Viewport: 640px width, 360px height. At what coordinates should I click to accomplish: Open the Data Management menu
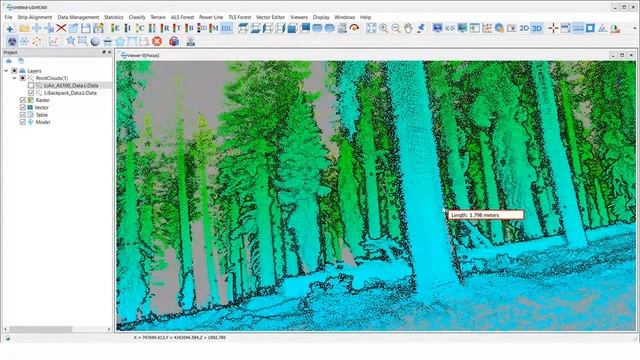78,17
